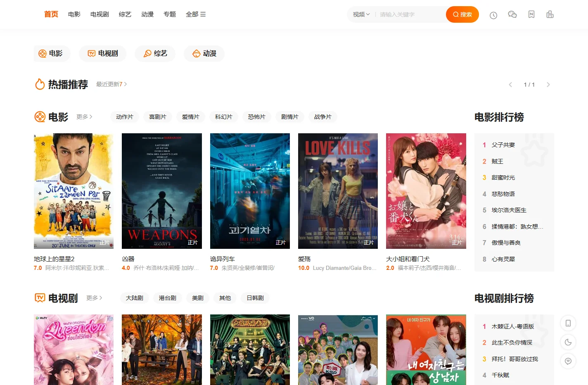Viewport: 588px width, 385px height.
Task: Expand the 全部 navigation menu
Action: 196,14
